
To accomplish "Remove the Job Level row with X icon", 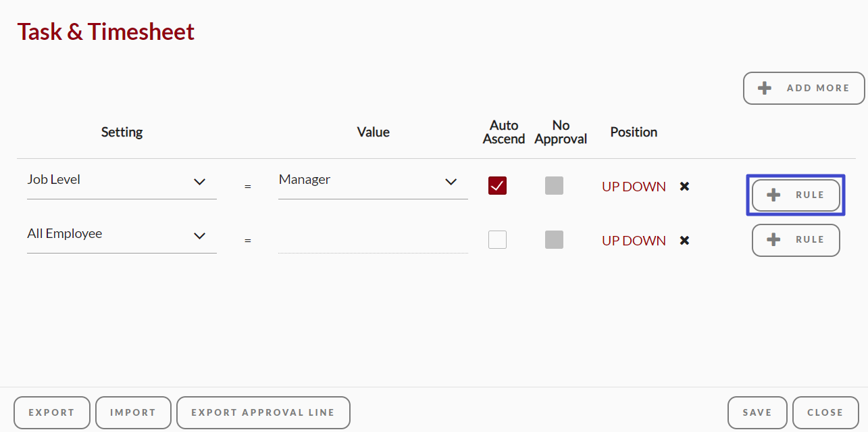I will [684, 186].
